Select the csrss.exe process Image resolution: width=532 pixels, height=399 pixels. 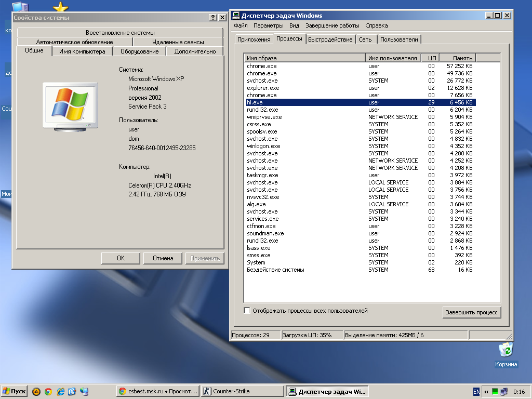point(361,124)
